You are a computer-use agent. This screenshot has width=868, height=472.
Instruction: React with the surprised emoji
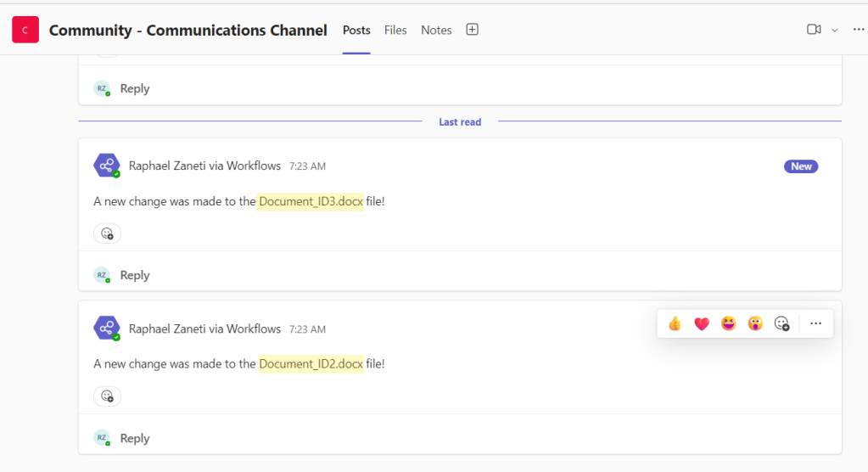[755, 323]
